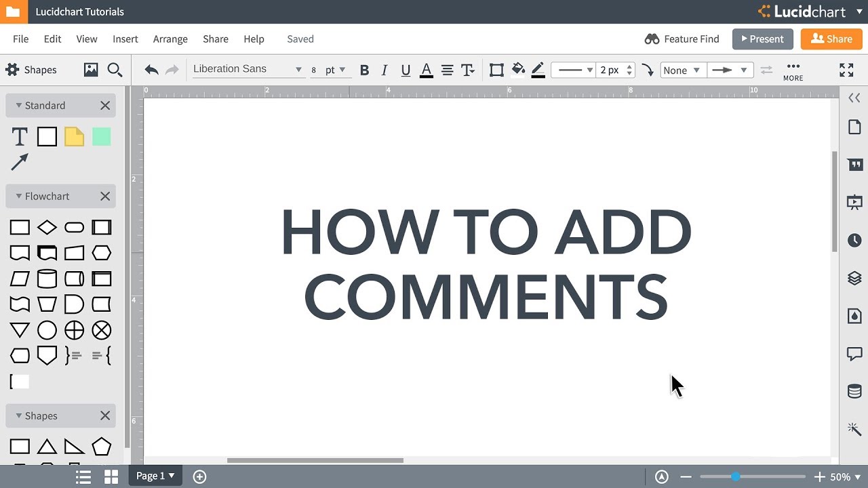The image size is (868, 488).
Task: Open the line color pencil
Action: (538, 70)
